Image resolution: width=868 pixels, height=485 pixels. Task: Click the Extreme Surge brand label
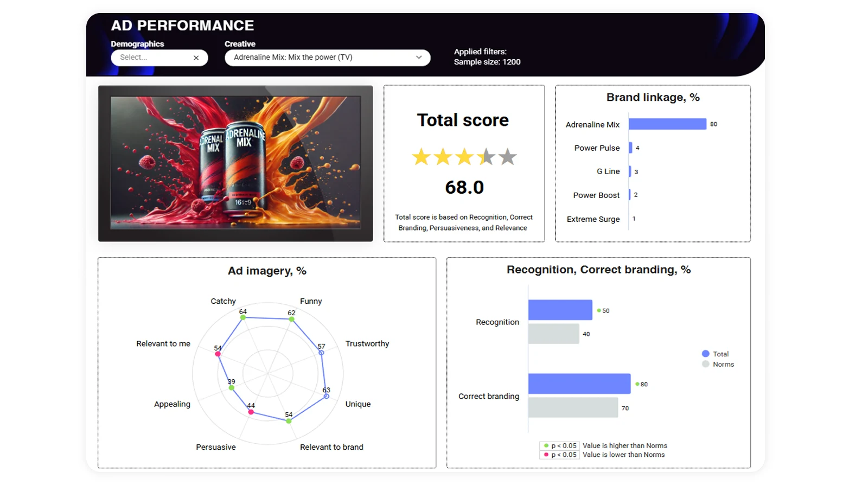(593, 219)
